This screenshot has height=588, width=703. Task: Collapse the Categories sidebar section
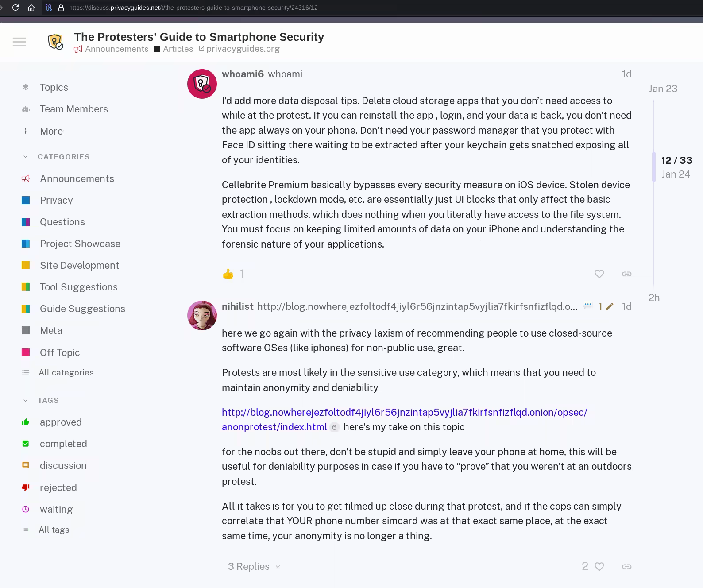click(26, 157)
